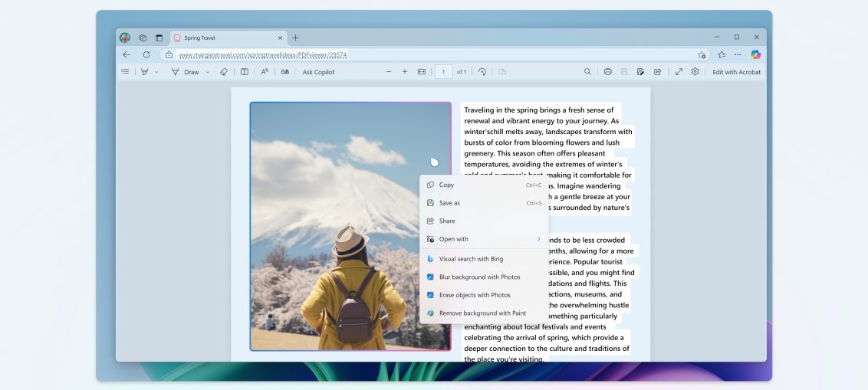Viewport: 868px width, 390px height.
Task: Select Erase objects with Photos
Action: [485, 295]
